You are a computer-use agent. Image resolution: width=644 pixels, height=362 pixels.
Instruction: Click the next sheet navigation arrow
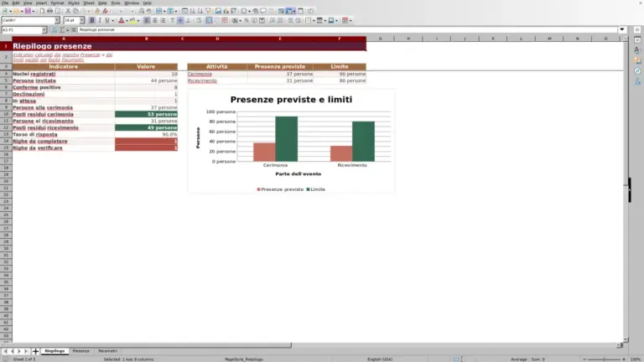pyautogui.click(x=19, y=351)
